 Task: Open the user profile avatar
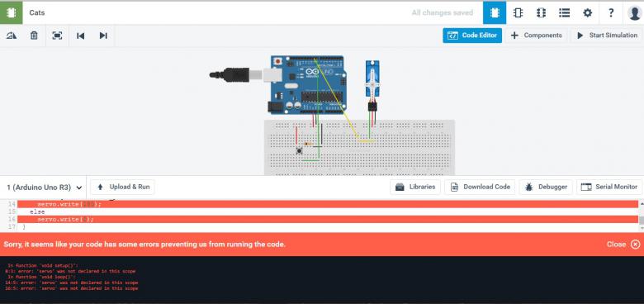tap(635, 12)
